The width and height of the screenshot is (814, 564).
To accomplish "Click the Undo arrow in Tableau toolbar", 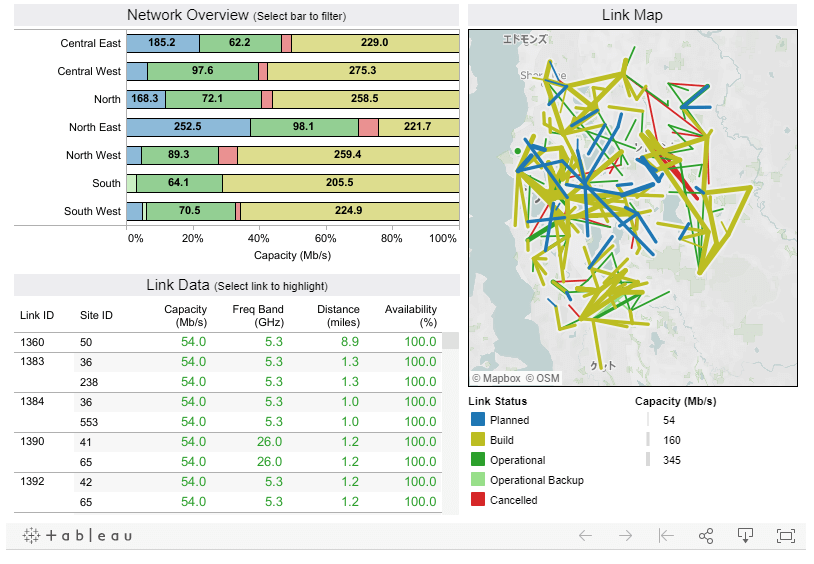I will click(x=585, y=535).
